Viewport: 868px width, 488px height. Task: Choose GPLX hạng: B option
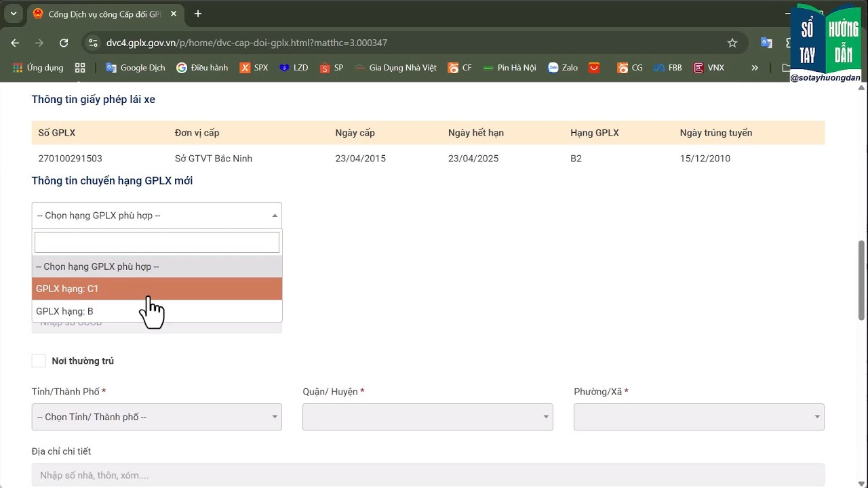pyautogui.click(x=157, y=311)
